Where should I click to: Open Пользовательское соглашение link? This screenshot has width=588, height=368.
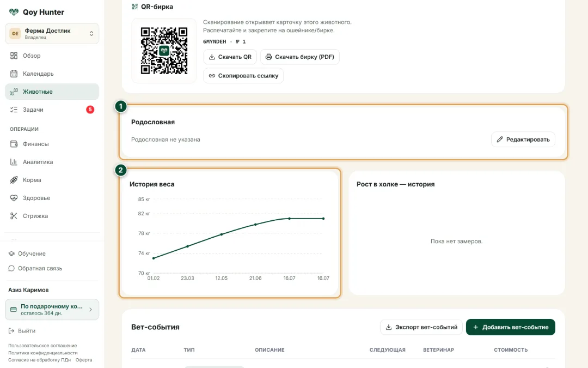[x=42, y=346]
